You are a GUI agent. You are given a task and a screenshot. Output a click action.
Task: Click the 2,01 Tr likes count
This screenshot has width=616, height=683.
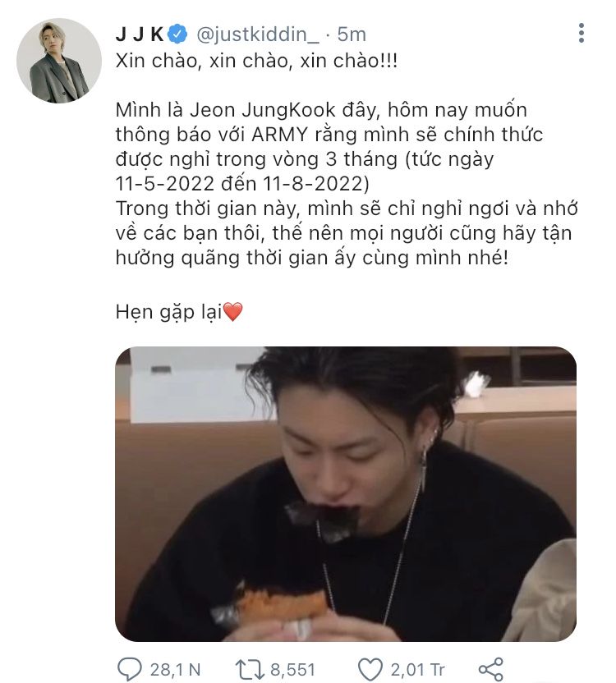(x=417, y=670)
